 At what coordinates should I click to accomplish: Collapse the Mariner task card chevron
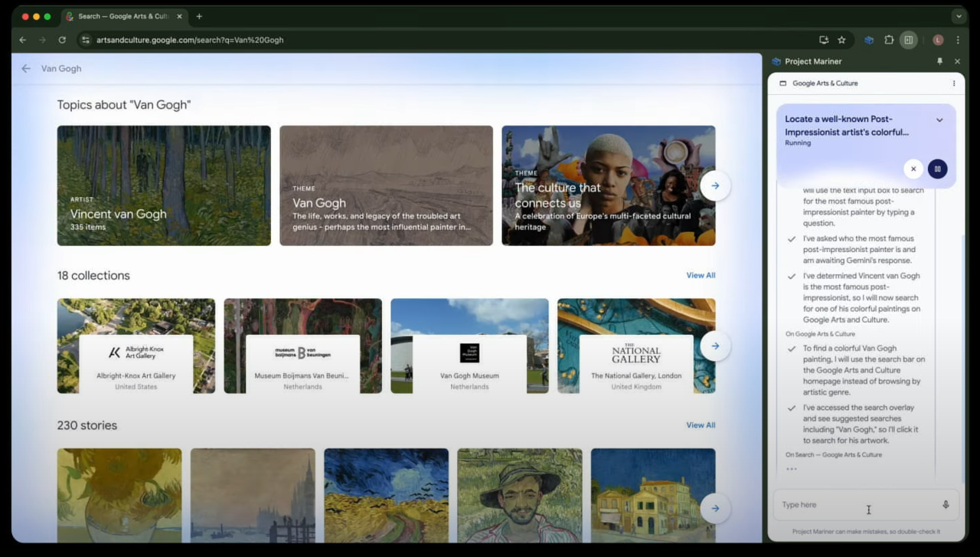click(x=939, y=120)
